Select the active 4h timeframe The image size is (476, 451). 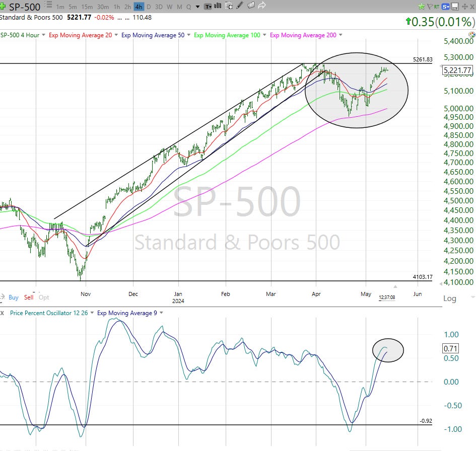pos(139,7)
